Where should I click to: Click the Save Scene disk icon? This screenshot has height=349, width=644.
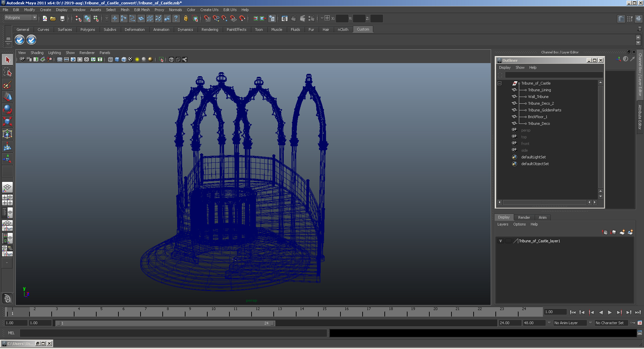(62, 18)
